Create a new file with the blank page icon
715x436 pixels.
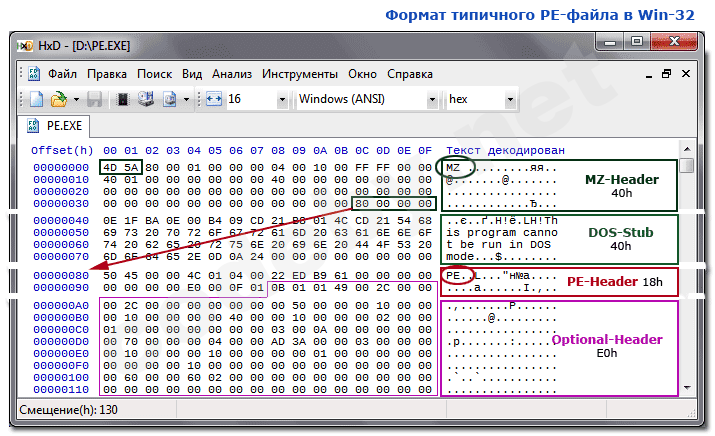(x=36, y=99)
